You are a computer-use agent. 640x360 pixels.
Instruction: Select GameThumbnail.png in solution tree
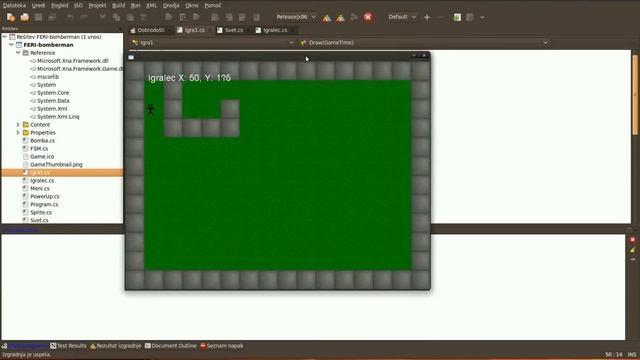(56, 164)
